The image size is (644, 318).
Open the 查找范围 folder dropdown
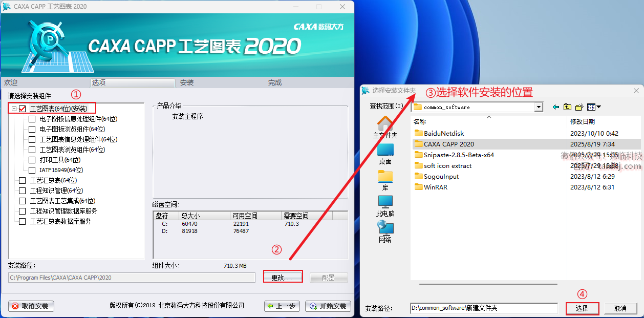click(538, 107)
